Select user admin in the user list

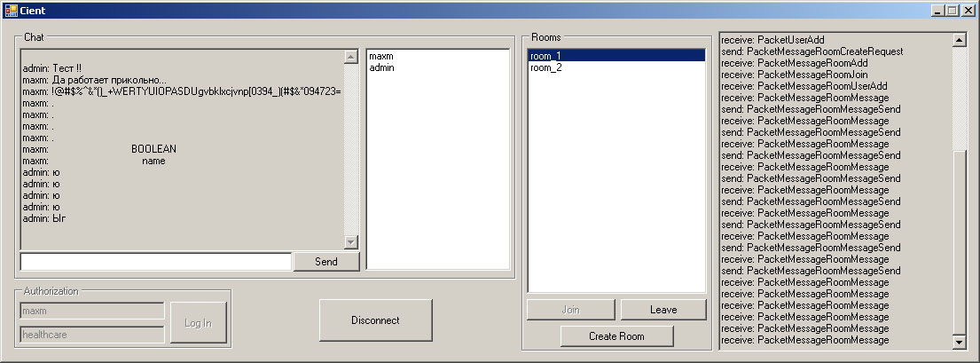point(382,67)
